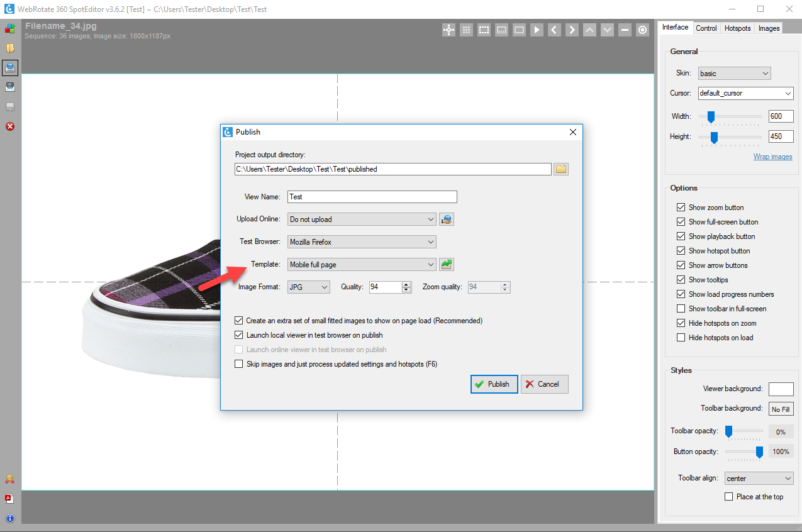Click the viewer toolbar preview icon
Screen dimensions: 802x532
pyautogui.click(x=501, y=30)
